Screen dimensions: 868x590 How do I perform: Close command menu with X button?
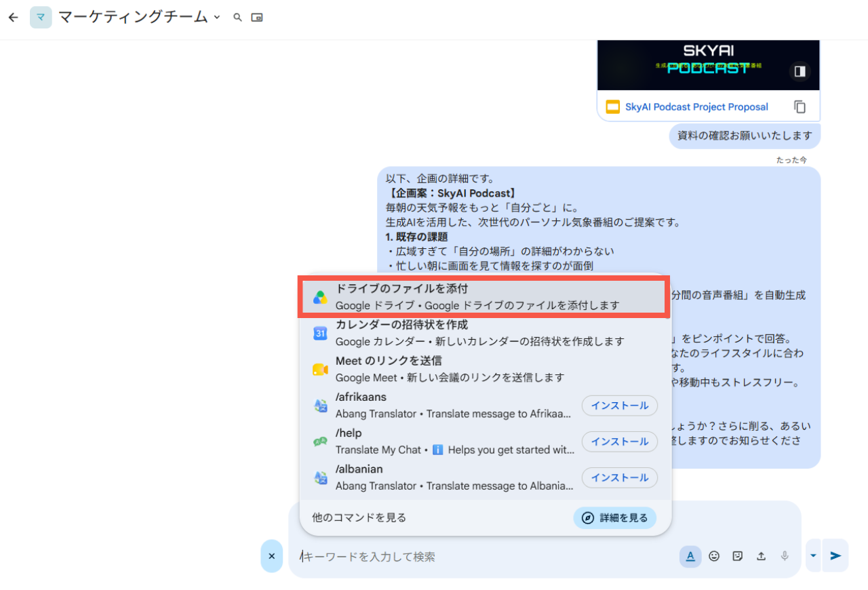pyautogui.click(x=271, y=556)
